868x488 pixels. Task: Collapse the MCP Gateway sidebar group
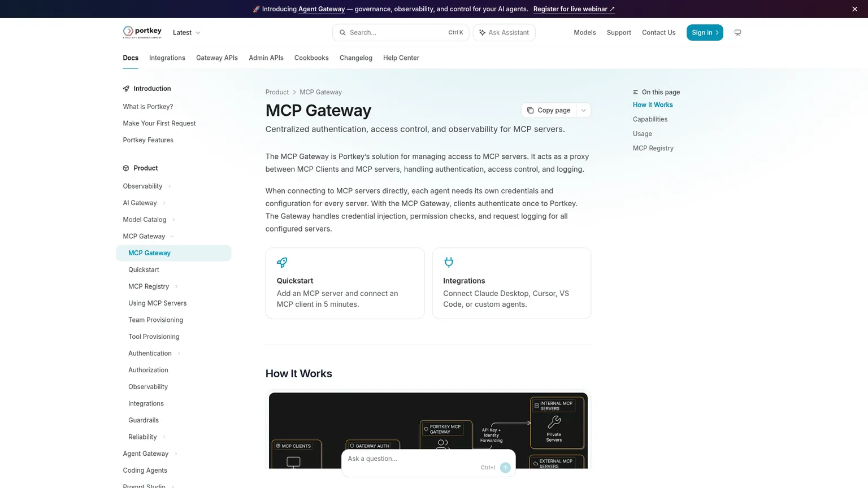click(172, 237)
